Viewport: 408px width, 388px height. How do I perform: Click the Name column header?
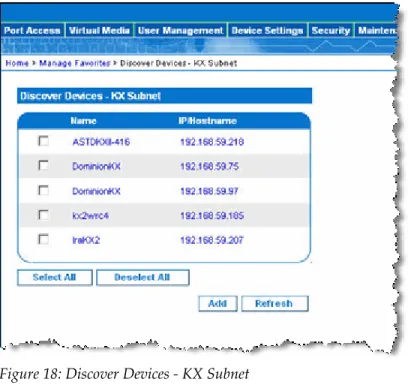83,121
